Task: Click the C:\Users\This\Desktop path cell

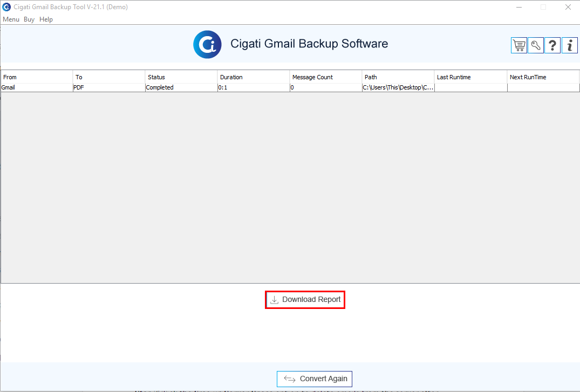Action: pyautogui.click(x=398, y=88)
